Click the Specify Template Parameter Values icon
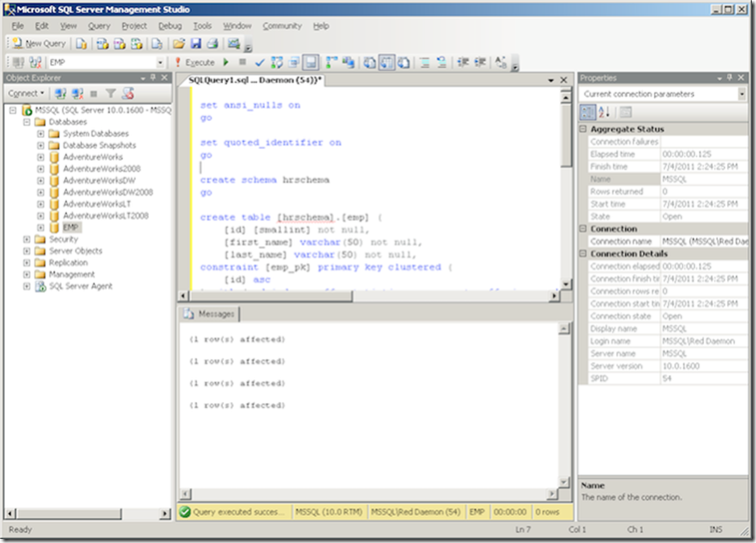The width and height of the screenshot is (756, 543). click(x=501, y=62)
